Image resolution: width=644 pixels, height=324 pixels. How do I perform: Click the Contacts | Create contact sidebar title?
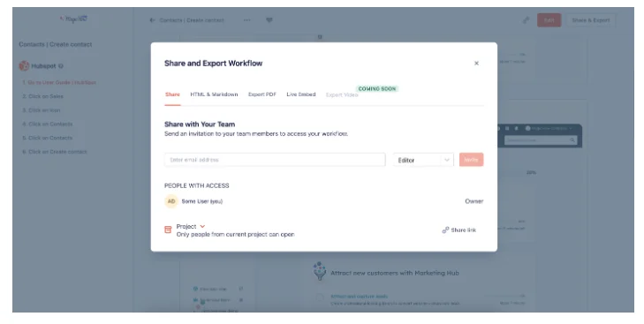tap(56, 44)
